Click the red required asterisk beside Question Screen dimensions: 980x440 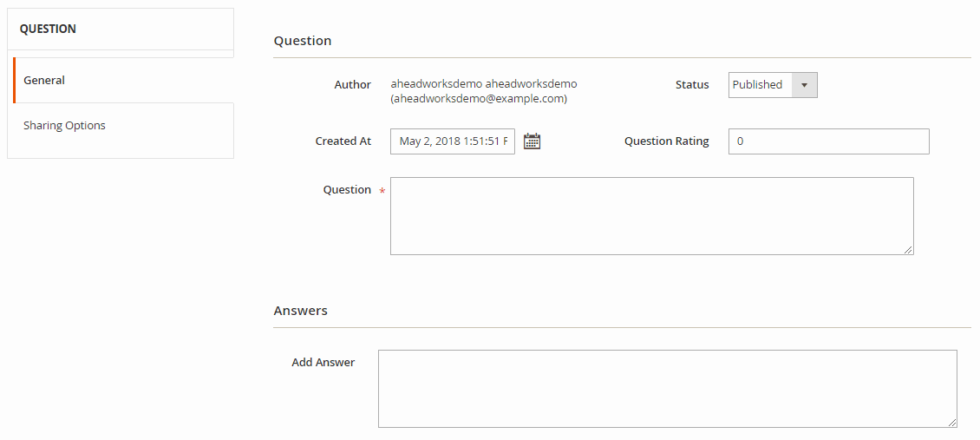(x=382, y=191)
